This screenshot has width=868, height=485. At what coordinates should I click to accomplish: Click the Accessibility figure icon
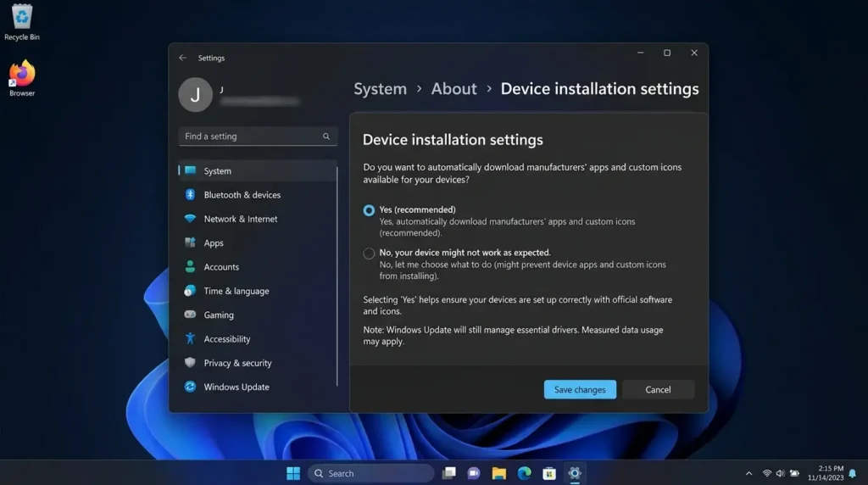point(190,338)
